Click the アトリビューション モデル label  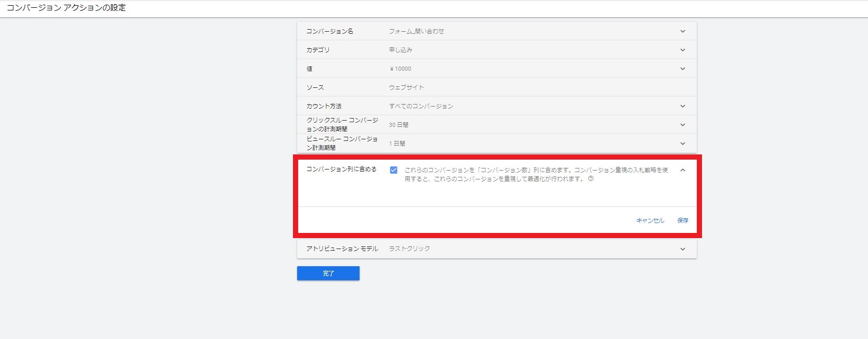coord(342,249)
